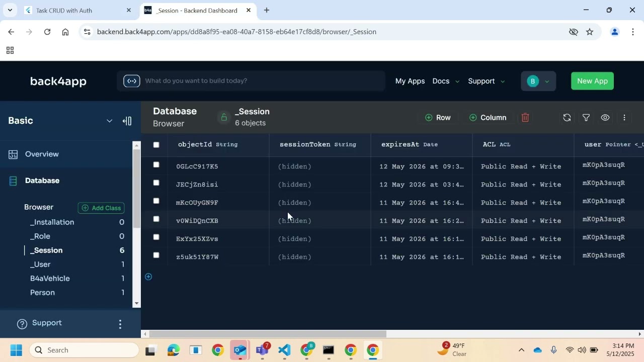Open a new browser tab
The image size is (644, 362).
tap(267, 10)
